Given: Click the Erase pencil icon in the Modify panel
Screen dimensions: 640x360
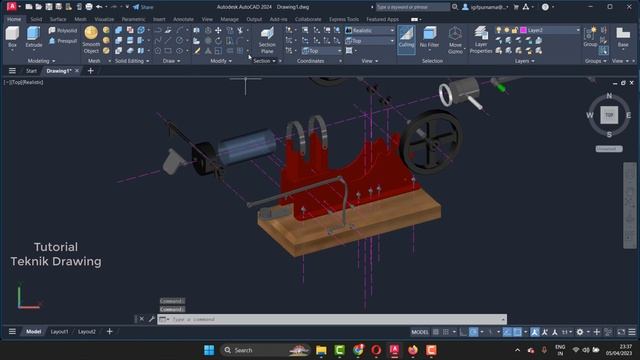Looking at the screenshot, I should point(197,51).
